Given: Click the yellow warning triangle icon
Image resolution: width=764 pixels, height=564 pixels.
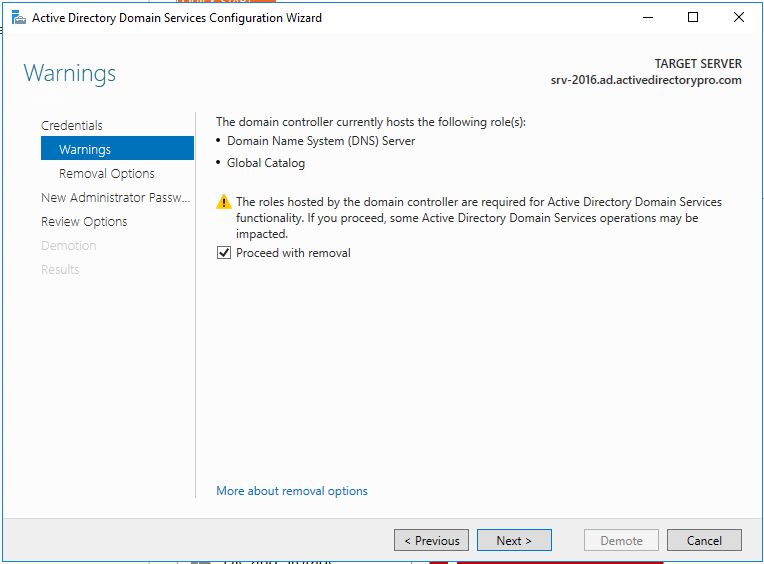Looking at the screenshot, I should [224, 202].
